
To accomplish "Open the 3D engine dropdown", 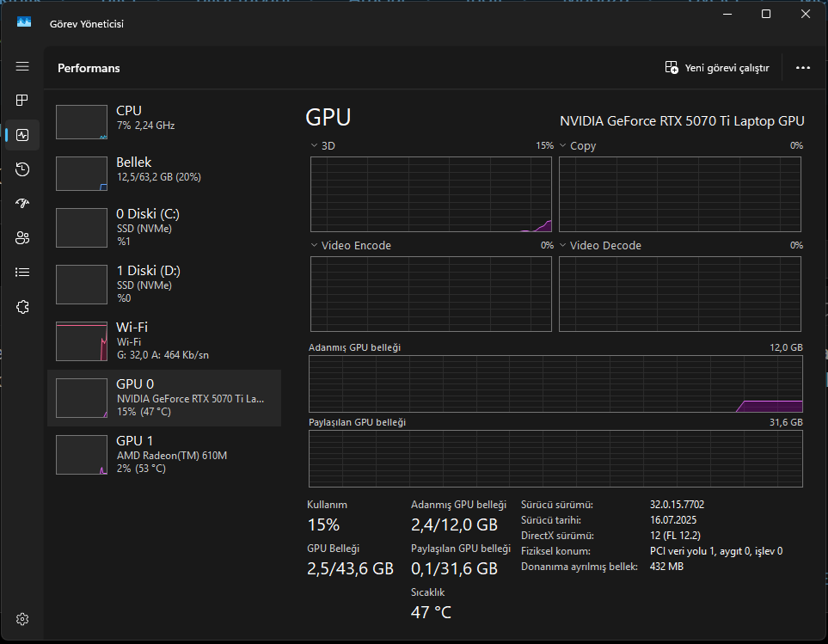I will click(322, 145).
